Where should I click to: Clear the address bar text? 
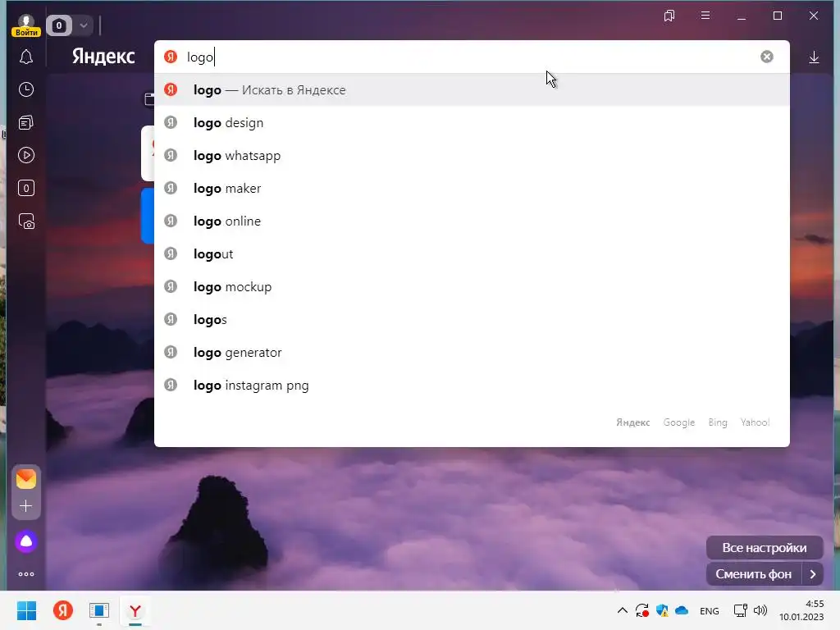click(x=767, y=57)
